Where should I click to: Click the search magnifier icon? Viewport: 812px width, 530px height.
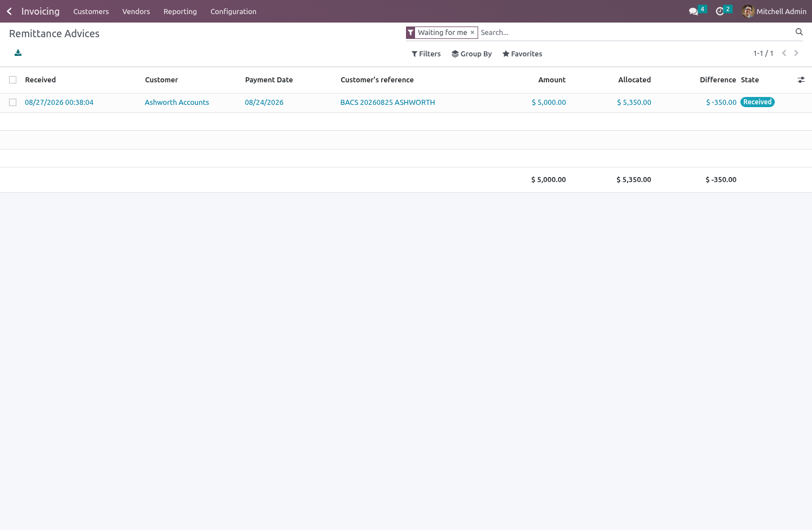[x=799, y=32]
